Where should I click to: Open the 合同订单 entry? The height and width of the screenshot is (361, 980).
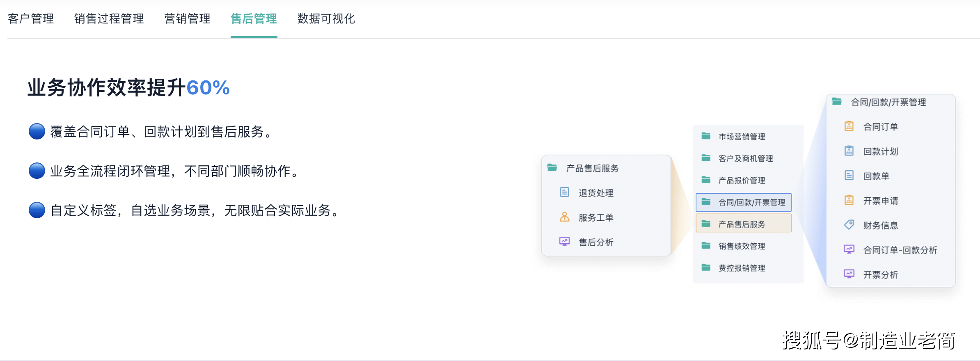click(x=881, y=127)
